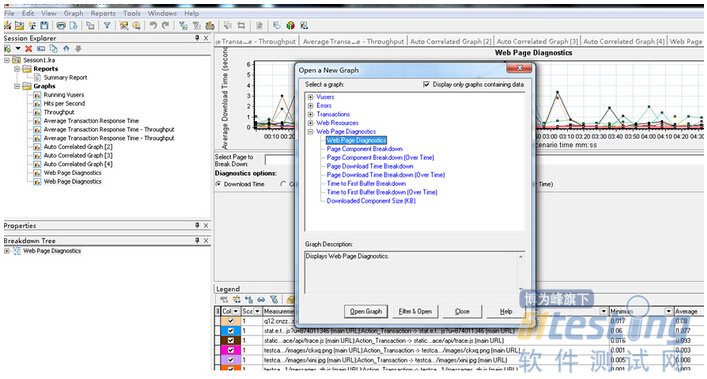Image resolution: width=707 pixels, height=379 pixels.
Task: Open the Col column dropdown in Legend
Action: click(235, 311)
